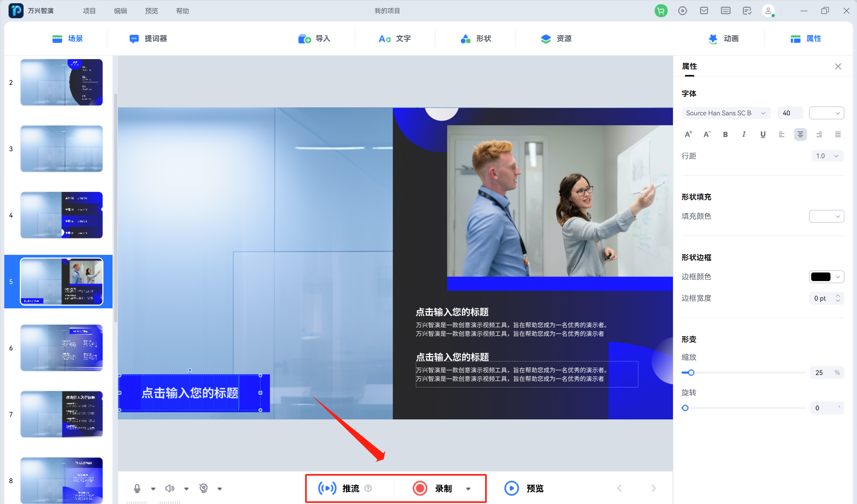857x504 pixels.
Task: Click the disabled camera icon
Action: 203,488
